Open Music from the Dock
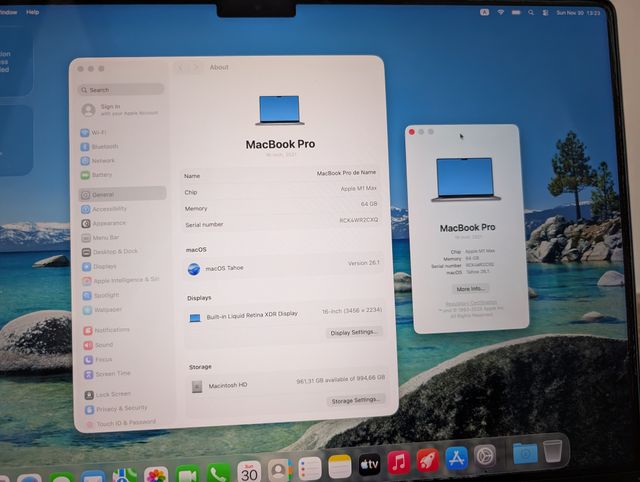This screenshot has height=482, width=640. 399,462
